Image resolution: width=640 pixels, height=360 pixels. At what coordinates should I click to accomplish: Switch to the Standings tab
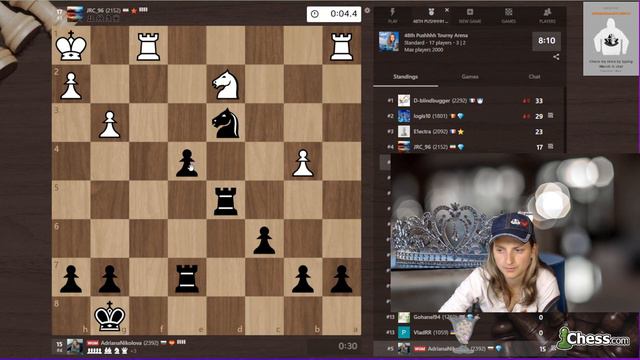click(405, 77)
